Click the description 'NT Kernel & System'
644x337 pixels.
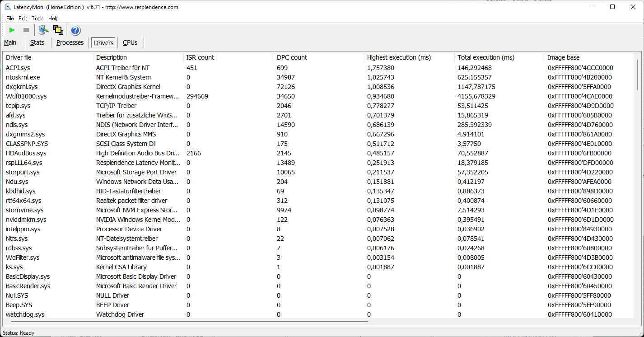[123, 77]
